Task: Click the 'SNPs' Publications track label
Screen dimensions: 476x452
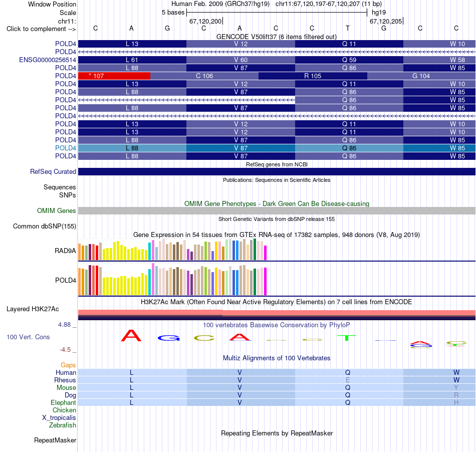Action: point(68,195)
